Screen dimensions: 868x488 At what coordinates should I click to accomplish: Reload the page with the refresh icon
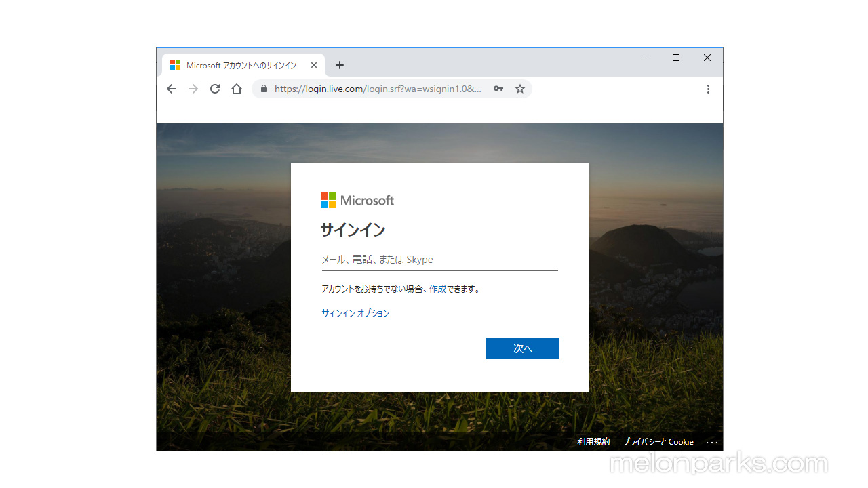(215, 89)
